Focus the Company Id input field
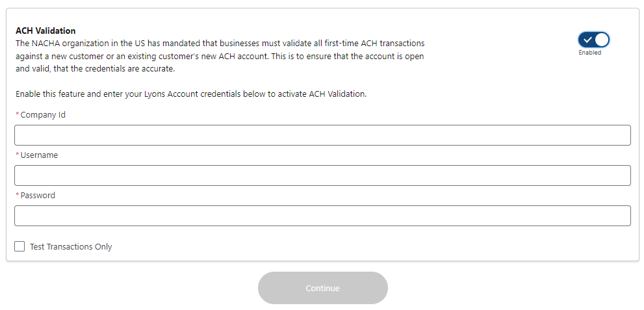Viewport: 644px width, 310px height. (322, 135)
